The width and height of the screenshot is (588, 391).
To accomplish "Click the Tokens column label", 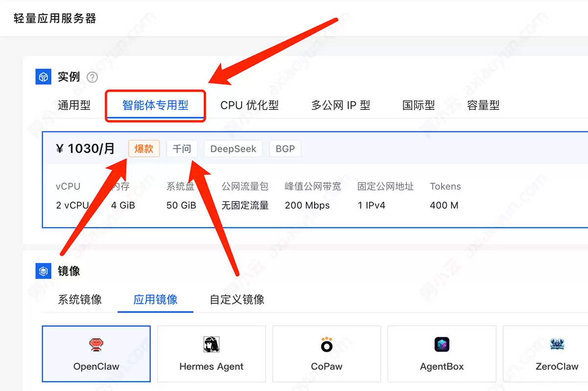I will click(x=445, y=186).
